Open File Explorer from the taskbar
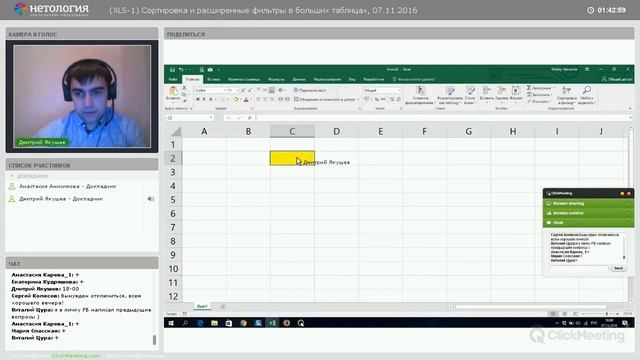This screenshot has height=360, width=640. 214,323
